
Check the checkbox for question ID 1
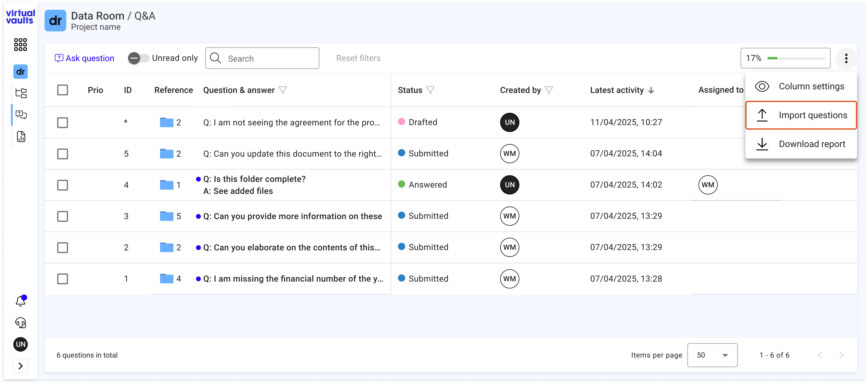pyautogui.click(x=63, y=279)
